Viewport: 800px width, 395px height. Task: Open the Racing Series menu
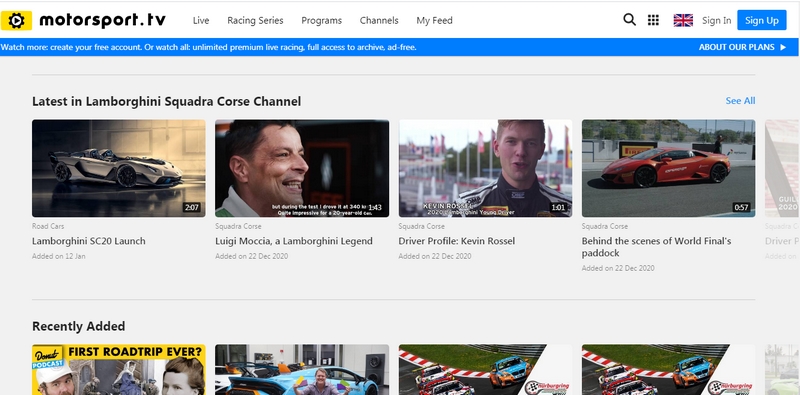(255, 20)
